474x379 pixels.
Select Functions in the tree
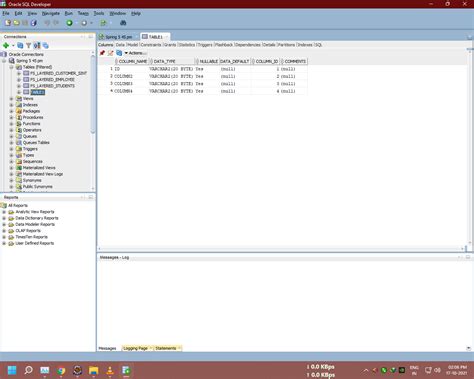coord(31,124)
